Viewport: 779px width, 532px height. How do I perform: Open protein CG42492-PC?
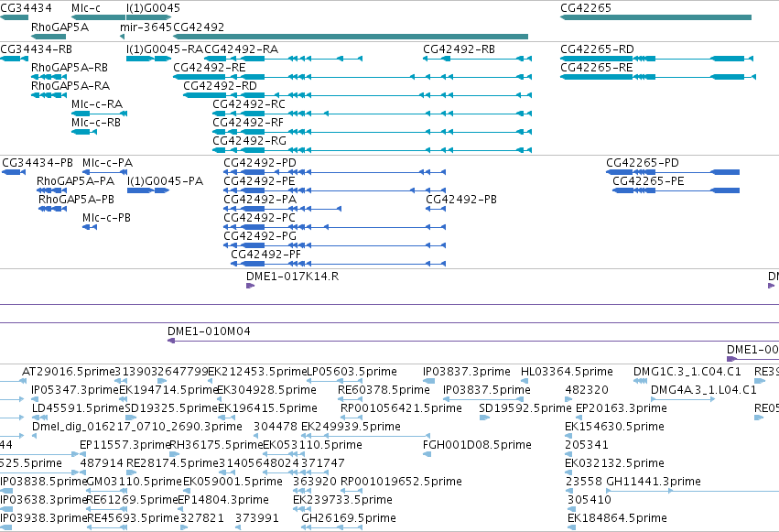335,227
